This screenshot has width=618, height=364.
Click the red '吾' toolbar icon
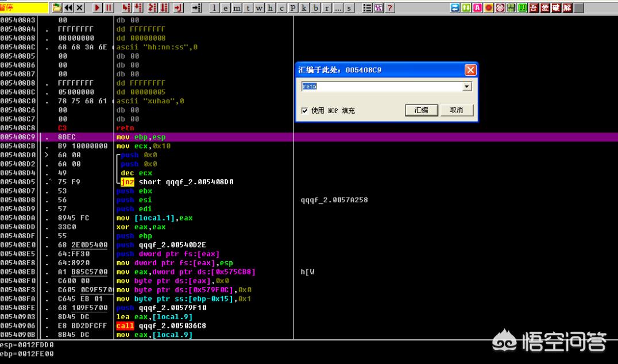click(x=534, y=7)
